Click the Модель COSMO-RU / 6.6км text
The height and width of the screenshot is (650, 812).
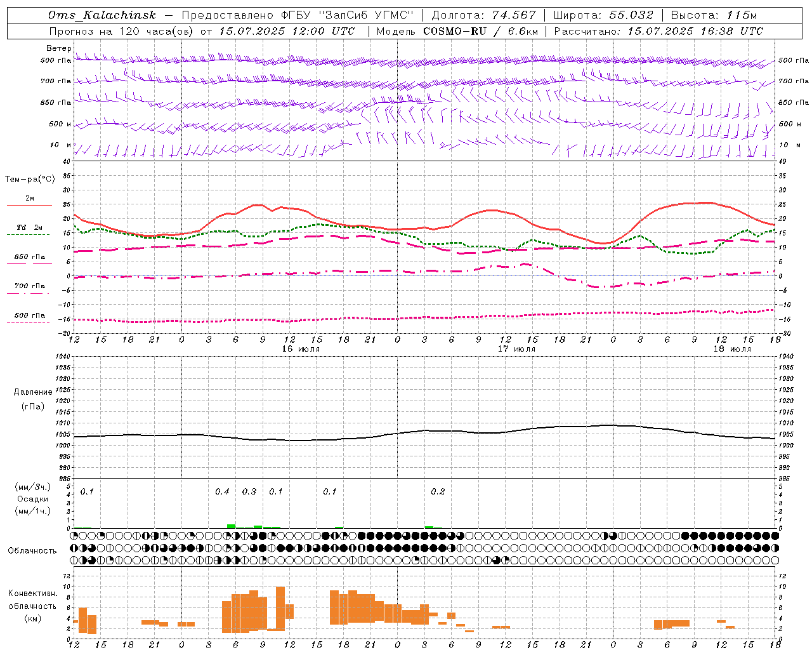click(457, 31)
